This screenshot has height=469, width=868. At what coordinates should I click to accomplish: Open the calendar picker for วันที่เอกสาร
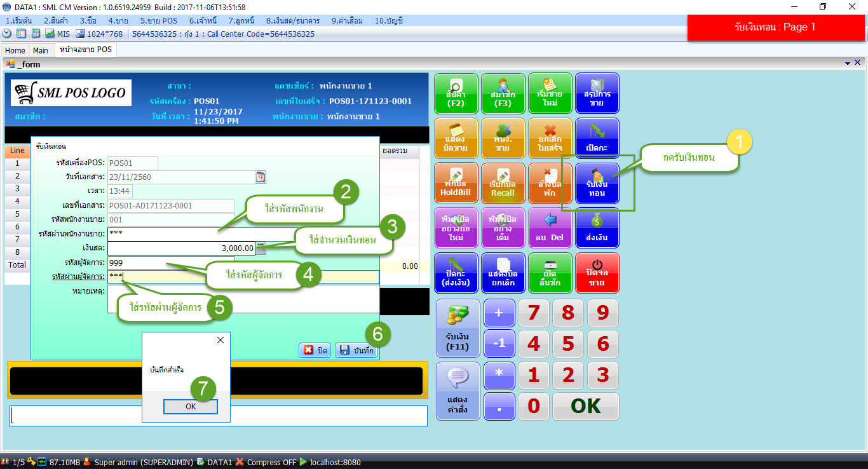click(x=261, y=177)
